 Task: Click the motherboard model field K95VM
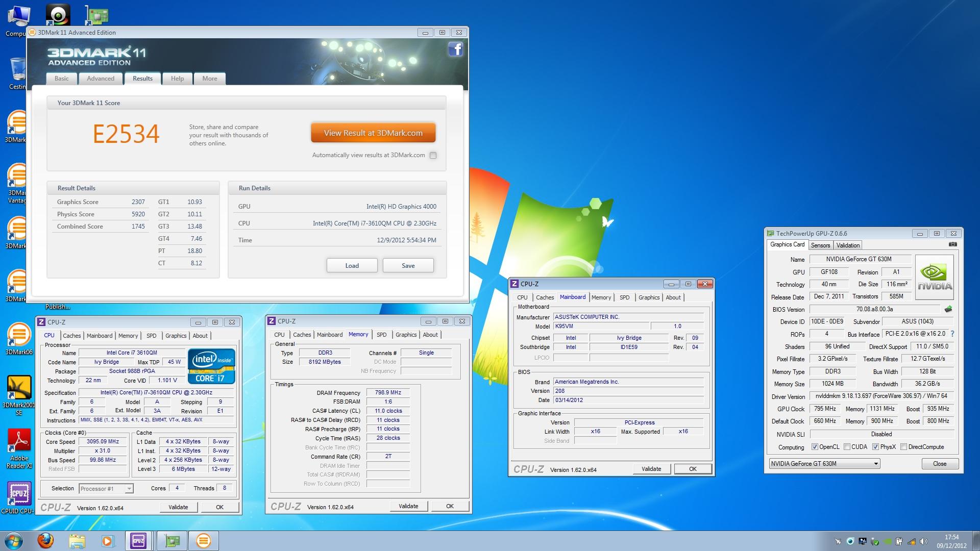click(601, 326)
